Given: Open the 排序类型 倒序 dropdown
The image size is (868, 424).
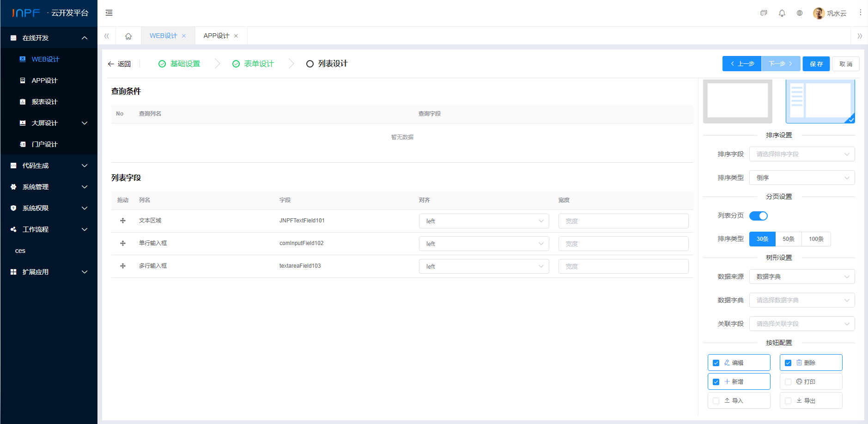Looking at the screenshot, I should (x=802, y=178).
